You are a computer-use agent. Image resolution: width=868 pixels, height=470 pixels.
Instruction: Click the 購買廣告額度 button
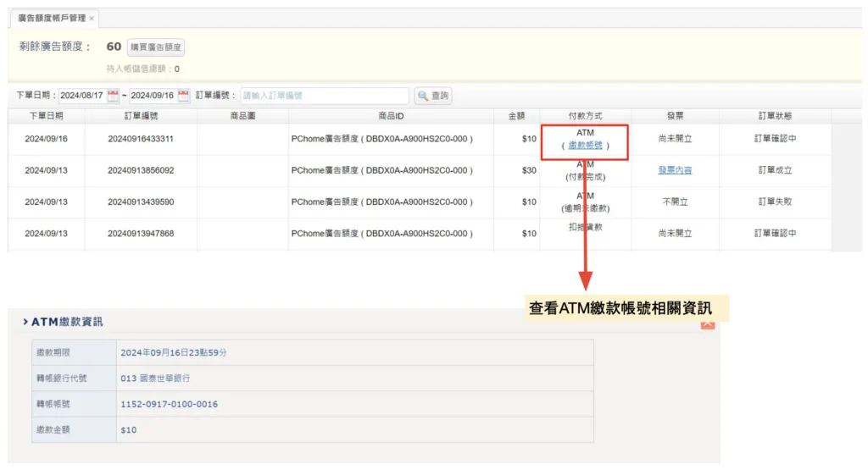click(156, 47)
